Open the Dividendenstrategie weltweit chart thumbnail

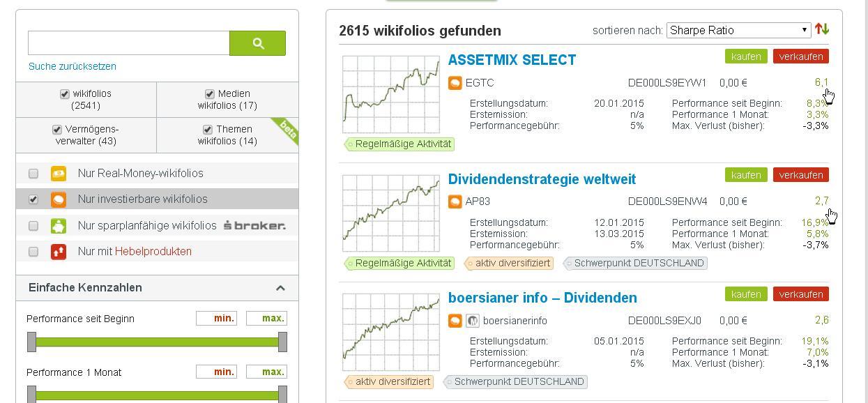click(391, 213)
